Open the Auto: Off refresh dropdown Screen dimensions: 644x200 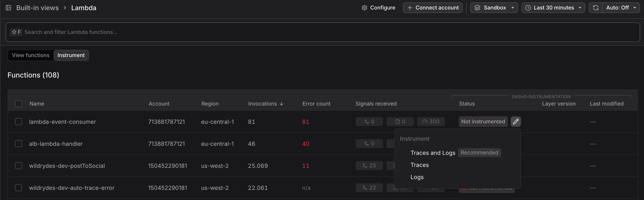tap(621, 8)
